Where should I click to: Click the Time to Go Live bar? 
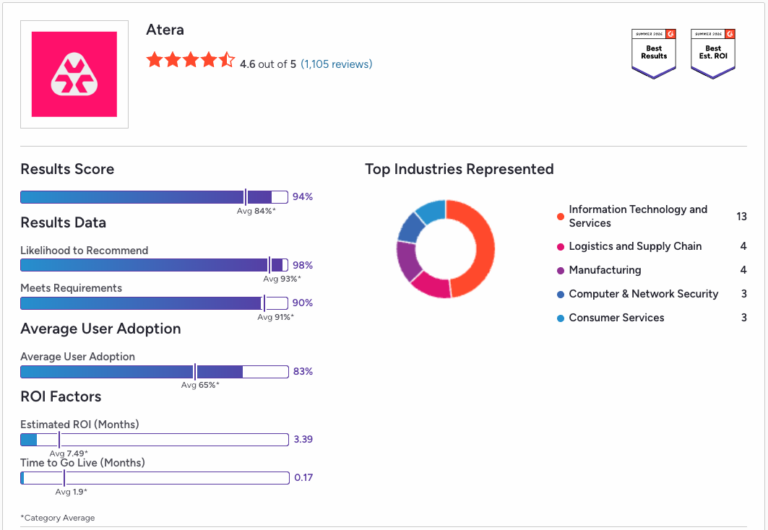pyautogui.click(x=154, y=478)
